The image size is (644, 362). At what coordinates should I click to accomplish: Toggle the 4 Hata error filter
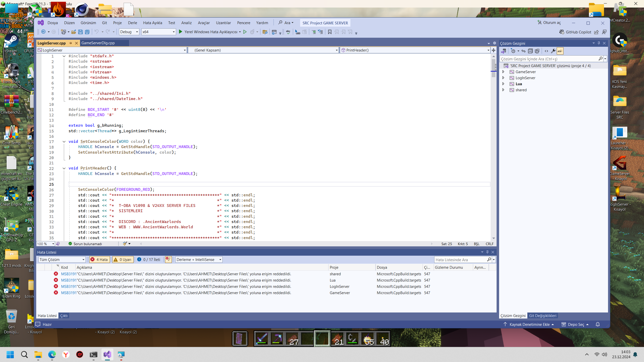(x=99, y=259)
